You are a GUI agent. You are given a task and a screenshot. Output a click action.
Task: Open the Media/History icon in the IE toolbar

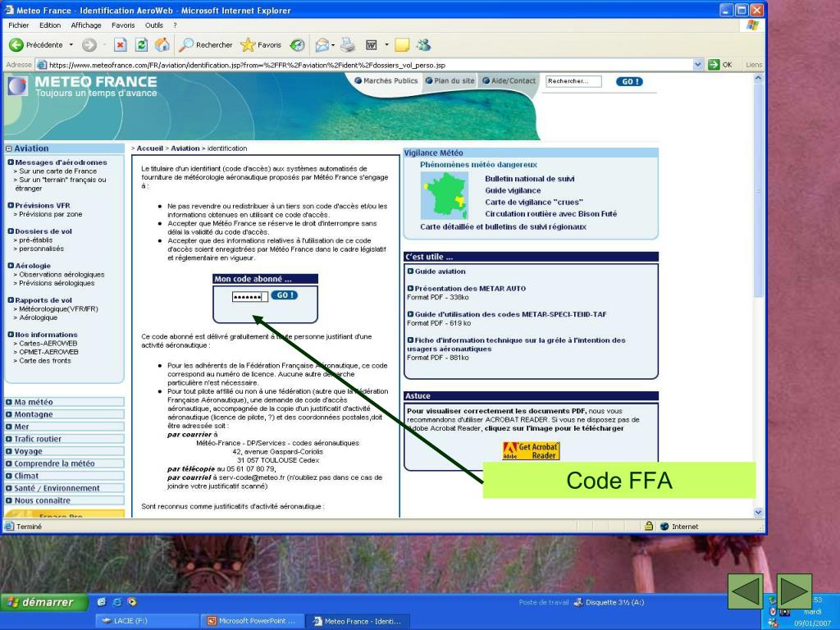(297, 45)
